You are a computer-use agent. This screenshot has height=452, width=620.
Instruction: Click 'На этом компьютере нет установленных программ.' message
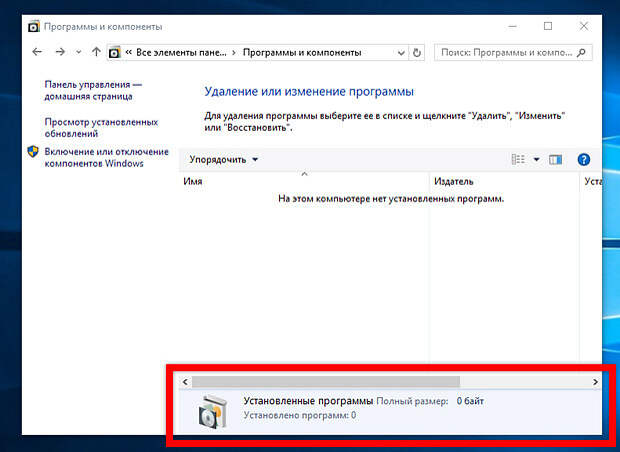(x=391, y=199)
